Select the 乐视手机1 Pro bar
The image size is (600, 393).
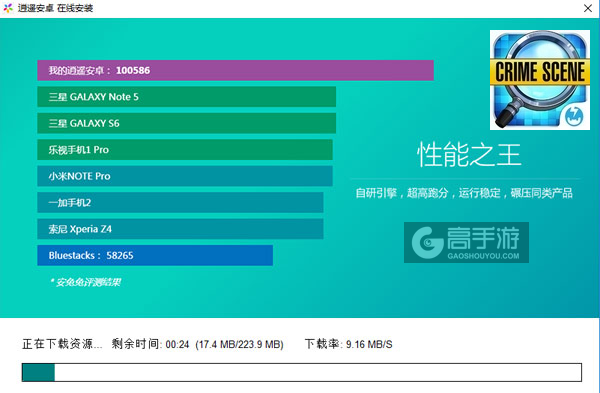coord(185,150)
